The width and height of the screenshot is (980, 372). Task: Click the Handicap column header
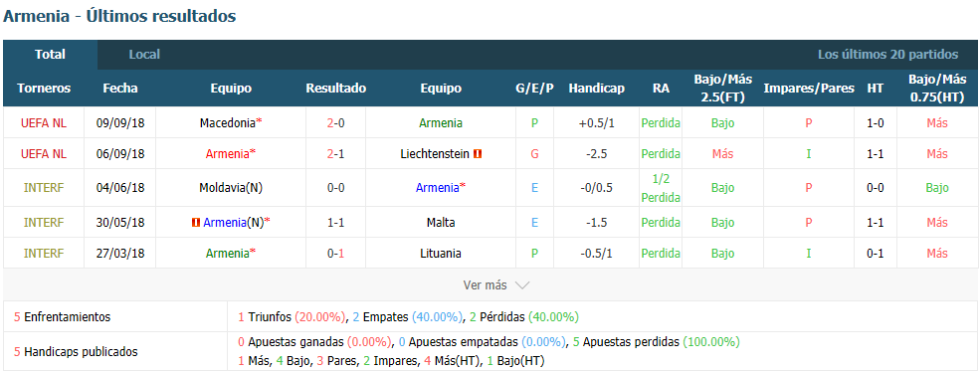pyautogui.click(x=596, y=89)
